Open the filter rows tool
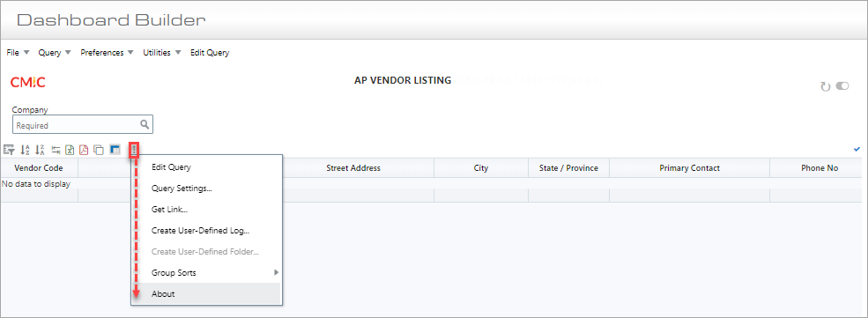 click(8, 150)
